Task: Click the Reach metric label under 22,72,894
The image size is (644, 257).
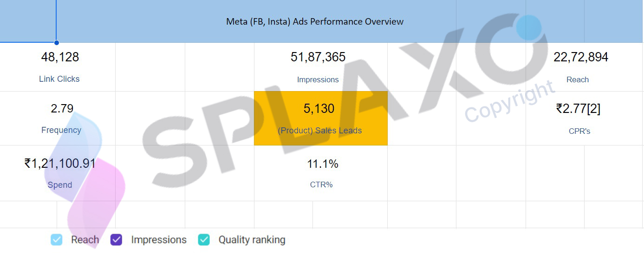Action: pyautogui.click(x=578, y=80)
